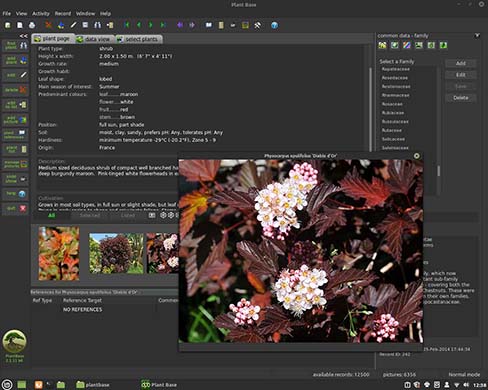Image resolution: width=488 pixels, height=390 pixels.
Task: Click the volume icon in the system tray
Action: click(466, 385)
